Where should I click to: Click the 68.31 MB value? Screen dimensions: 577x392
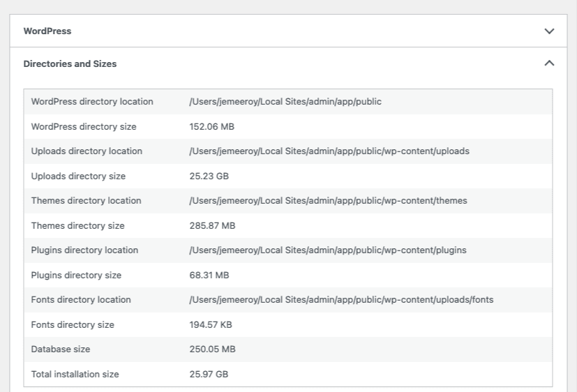click(209, 276)
